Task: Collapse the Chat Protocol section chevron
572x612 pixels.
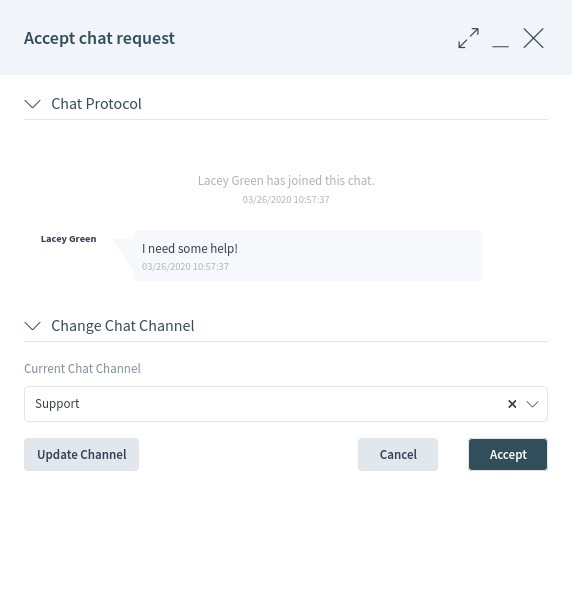Action: [32, 104]
